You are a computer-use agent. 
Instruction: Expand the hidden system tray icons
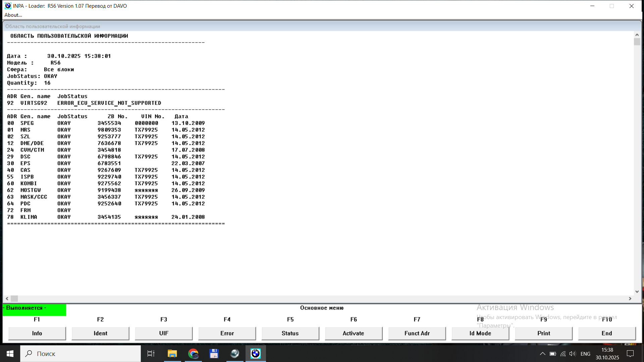pyautogui.click(x=542, y=354)
